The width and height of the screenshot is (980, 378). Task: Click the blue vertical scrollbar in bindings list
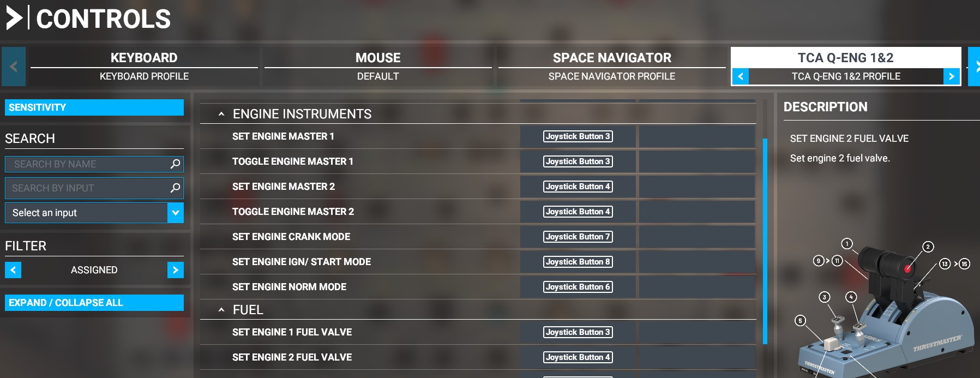pyautogui.click(x=765, y=240)
